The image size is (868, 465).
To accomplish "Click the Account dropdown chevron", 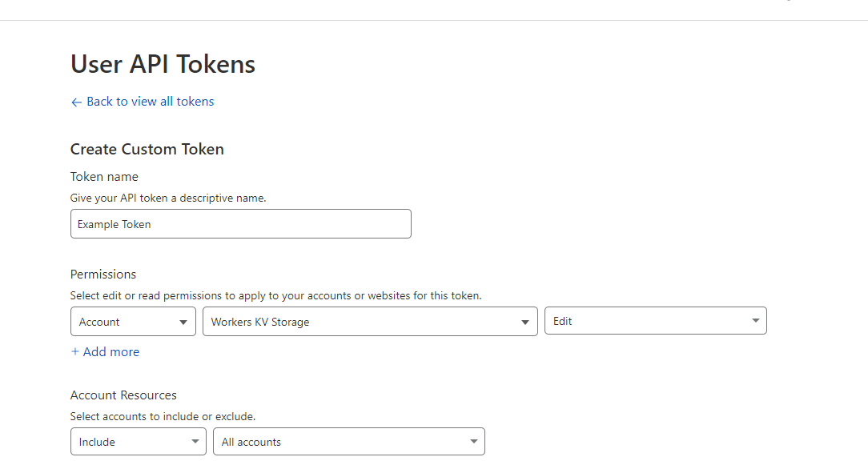I will point(185,321).
